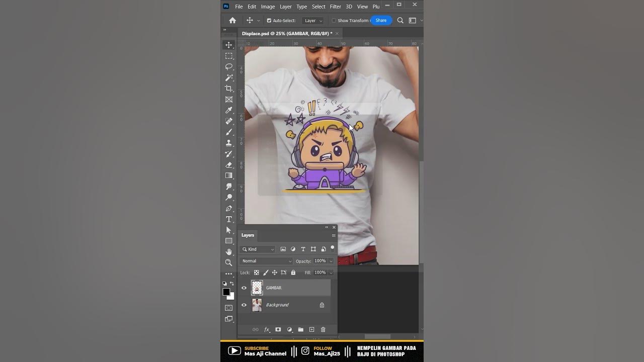
Task: Enable Show Transform Controls checkbox
Action: tap(334, 21)
